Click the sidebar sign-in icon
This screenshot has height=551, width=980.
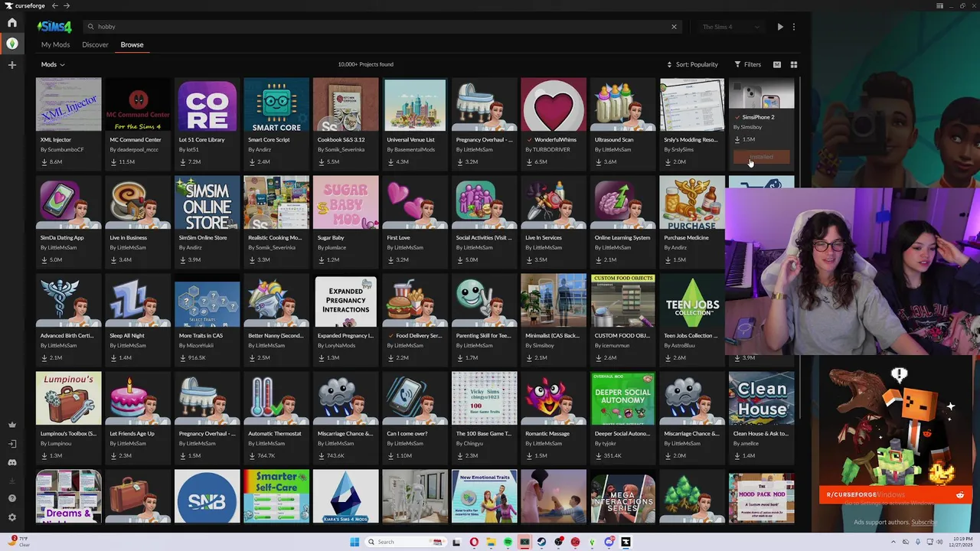(11, 444)
